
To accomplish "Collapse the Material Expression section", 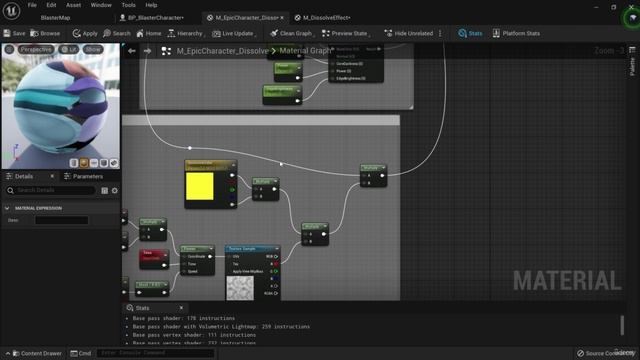I will click(x=7, y=208).
